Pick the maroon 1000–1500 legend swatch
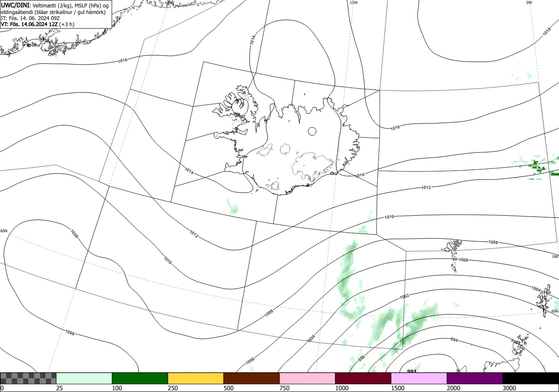The image size is (559, 392). [x=363, y=378]
